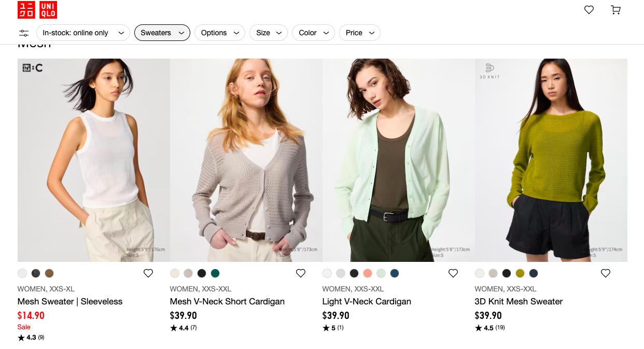Image resolution: width=644 pixels, height=349 pixels.
Task: Open the Color filter dropdown
Action: (x=313, y=33)
